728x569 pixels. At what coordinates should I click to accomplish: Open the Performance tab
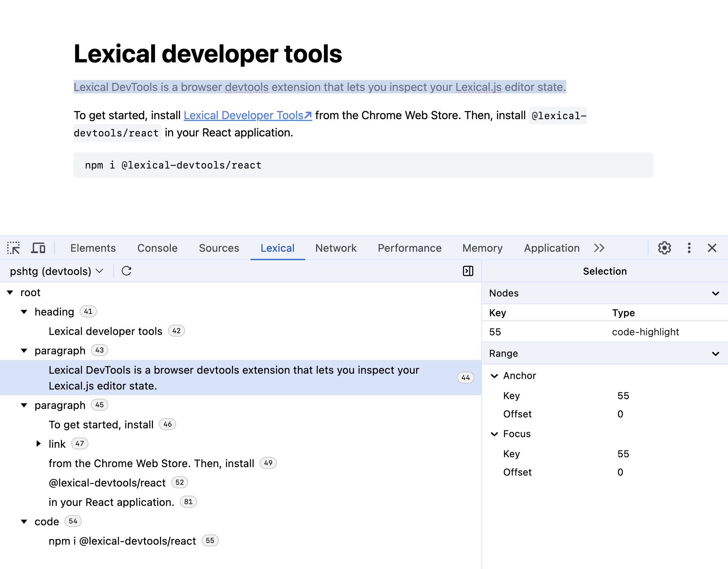[409, 248]
